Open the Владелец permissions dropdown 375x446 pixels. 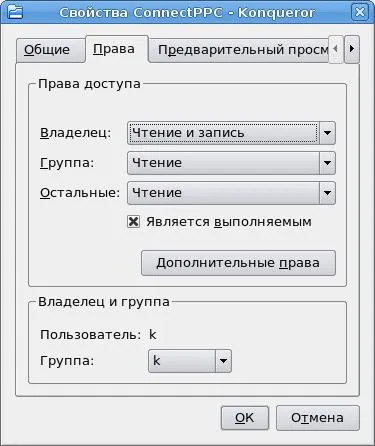click(x=231, y=133)
